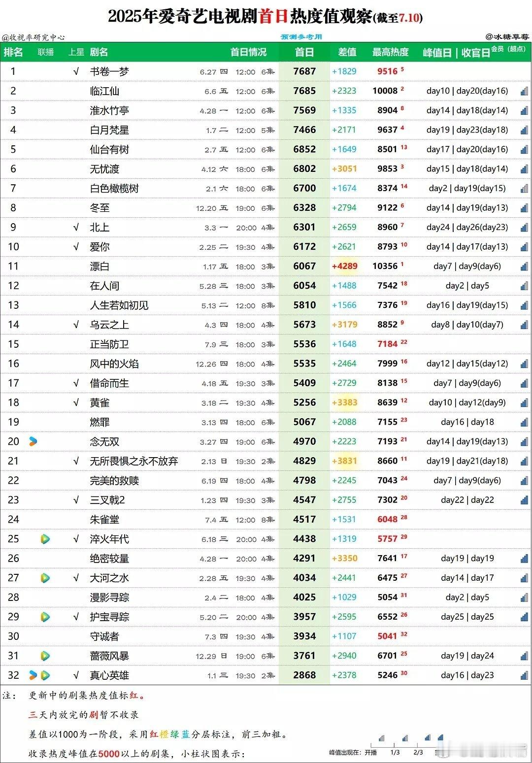Click the Tencent Video logo in 护宝寻踪 row
This screenshot has width=532, height=763.
45,617
